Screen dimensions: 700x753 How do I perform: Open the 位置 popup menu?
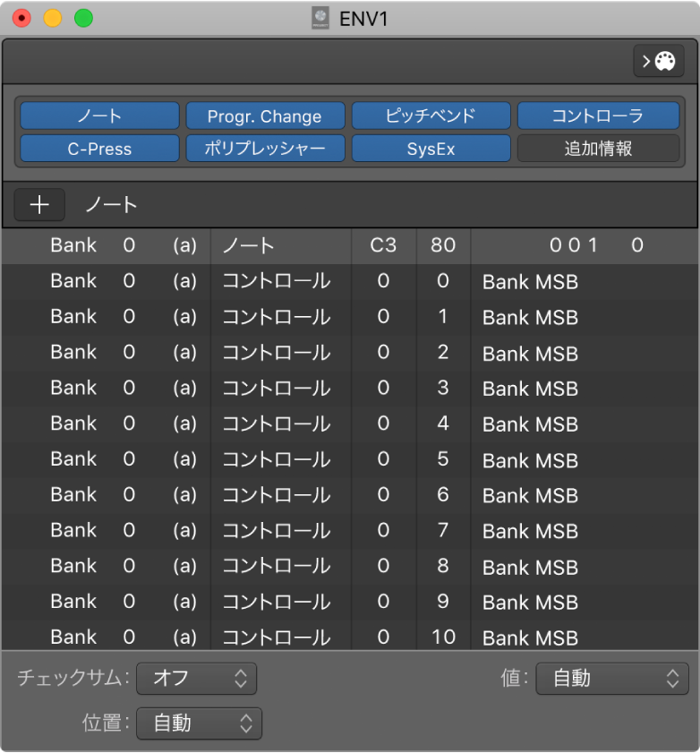coord(200,723)
